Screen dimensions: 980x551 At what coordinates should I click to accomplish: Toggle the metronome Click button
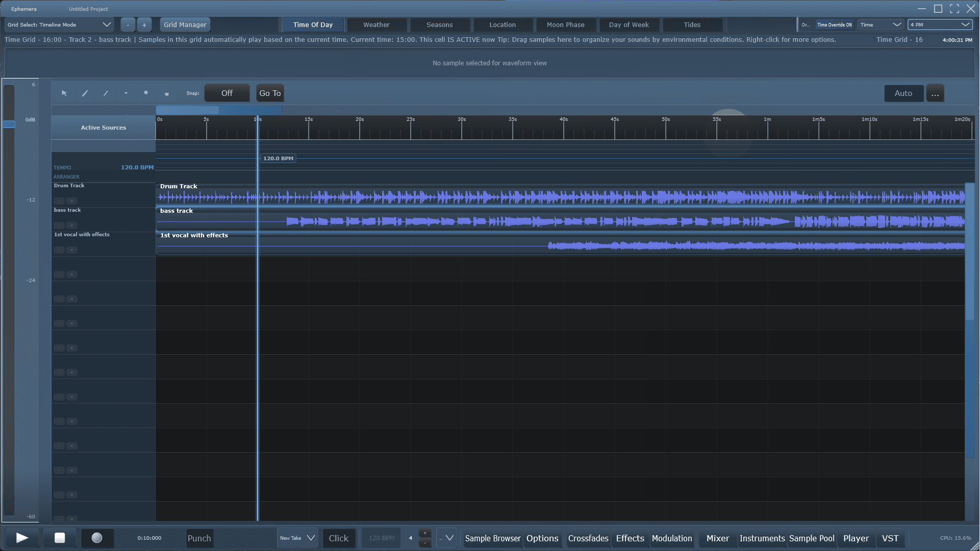tap(338, 538)
